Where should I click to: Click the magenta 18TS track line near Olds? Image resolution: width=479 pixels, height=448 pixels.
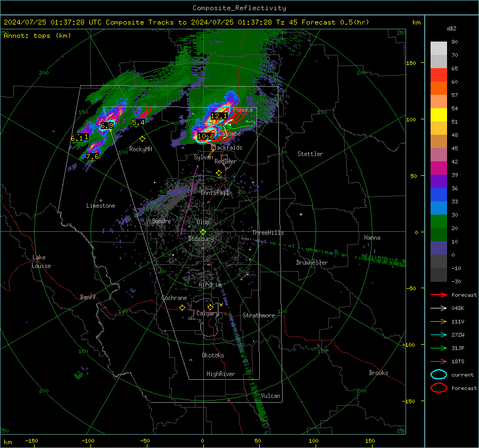pyautogui.click(x=189, y=200)
